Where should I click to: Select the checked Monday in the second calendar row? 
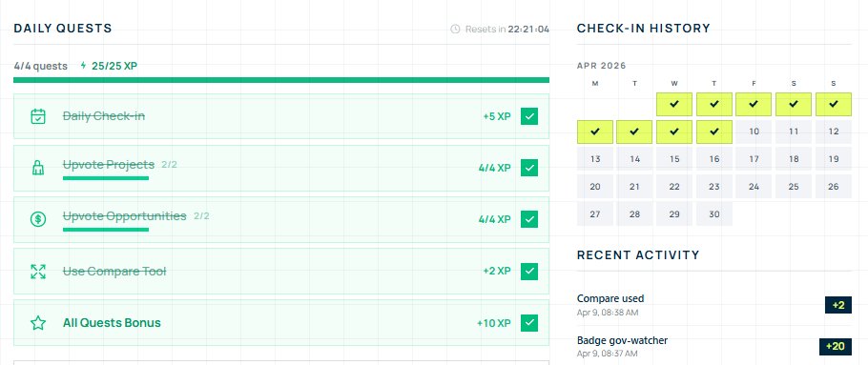[x=595, y=132]
